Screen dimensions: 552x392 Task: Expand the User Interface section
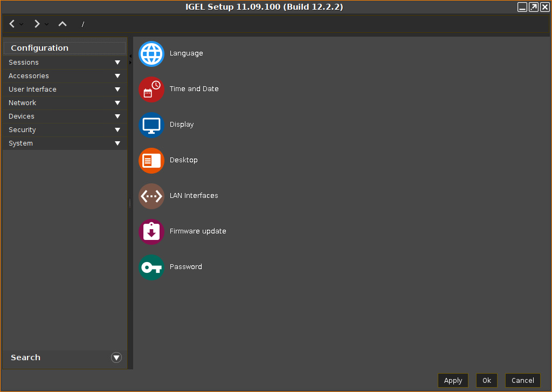pos(117,90)
